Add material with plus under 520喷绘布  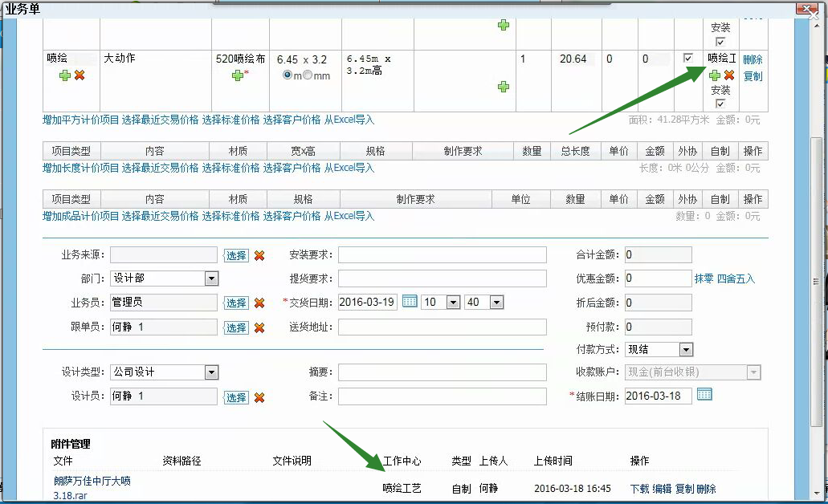pos(237,75)
